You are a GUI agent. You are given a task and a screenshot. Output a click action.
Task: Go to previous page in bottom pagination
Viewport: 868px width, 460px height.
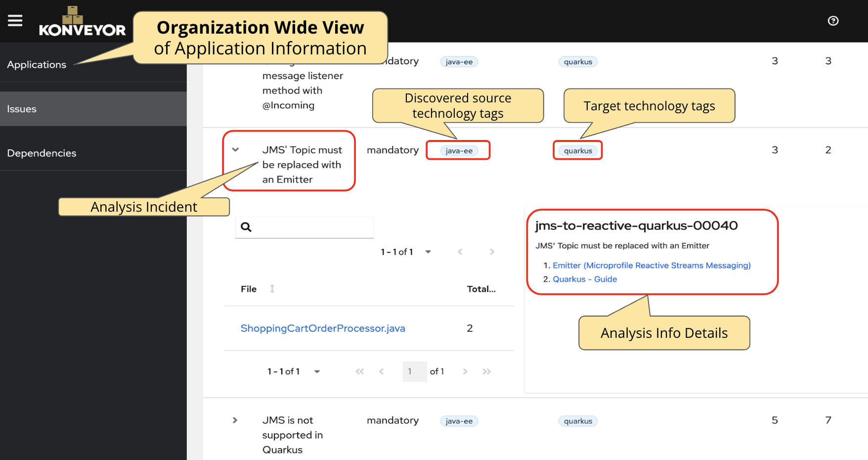382,371
